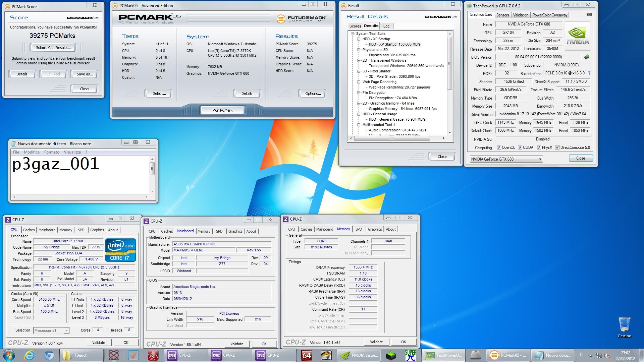This screenshot has width=644, height=362.
Task: Click the red atom-like taskbar icon
Action: (x=114, y=355)
